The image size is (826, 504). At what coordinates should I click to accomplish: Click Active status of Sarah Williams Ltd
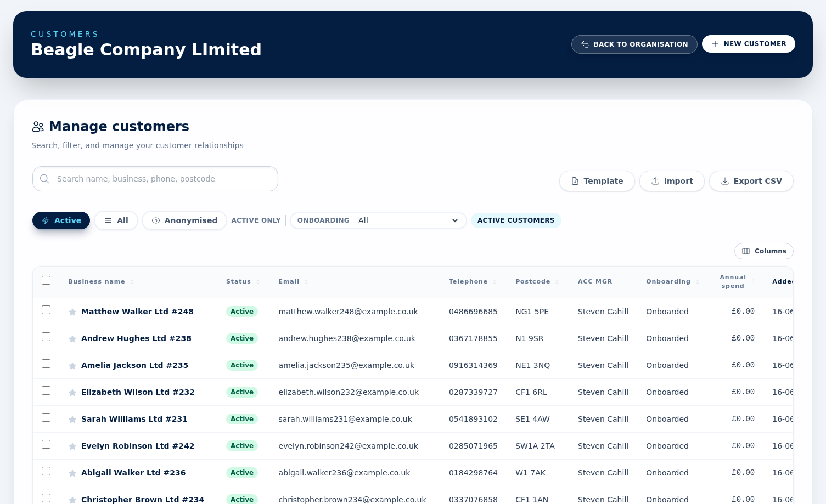point(242,419)
